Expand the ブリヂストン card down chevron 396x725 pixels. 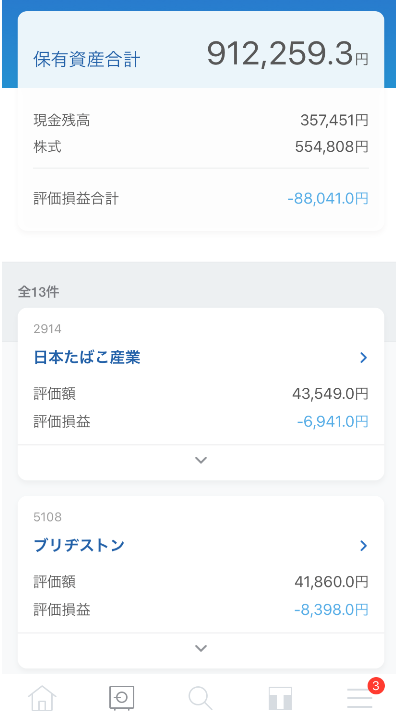(201, 648)
